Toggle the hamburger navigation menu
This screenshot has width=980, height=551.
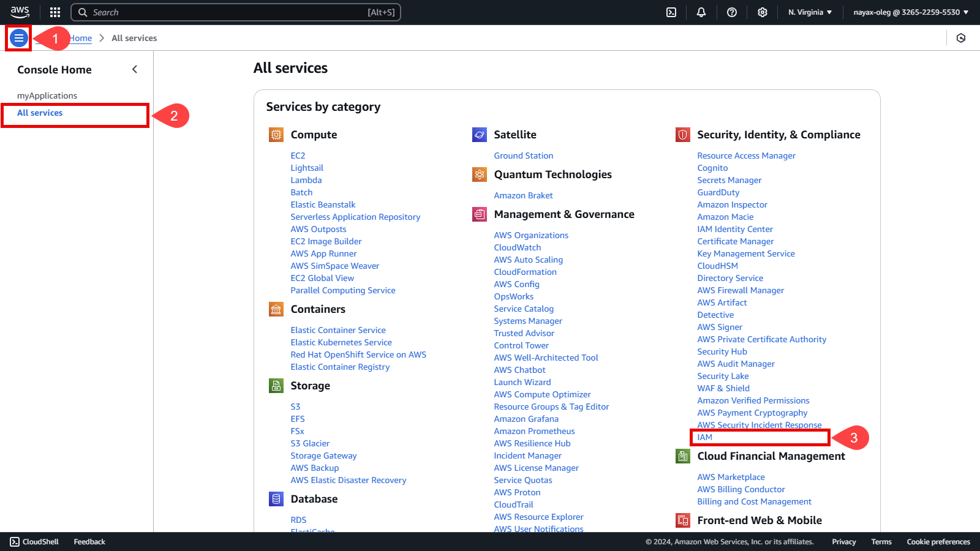(19, 38)
